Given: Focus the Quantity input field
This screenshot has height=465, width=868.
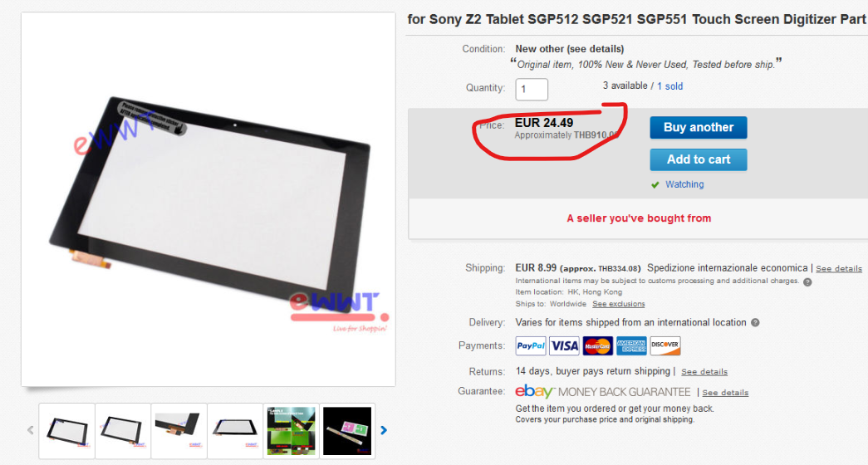Looking at the screenshot, I should click(x=532, y=89).
